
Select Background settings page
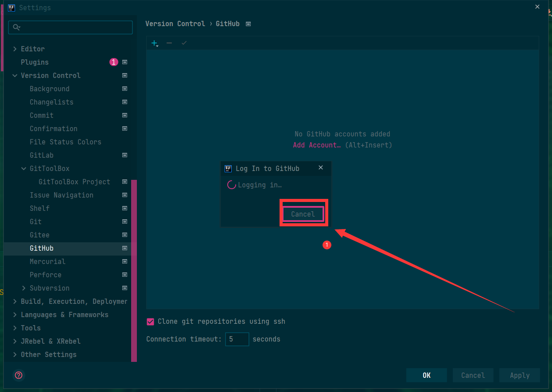tap(50, 89)
